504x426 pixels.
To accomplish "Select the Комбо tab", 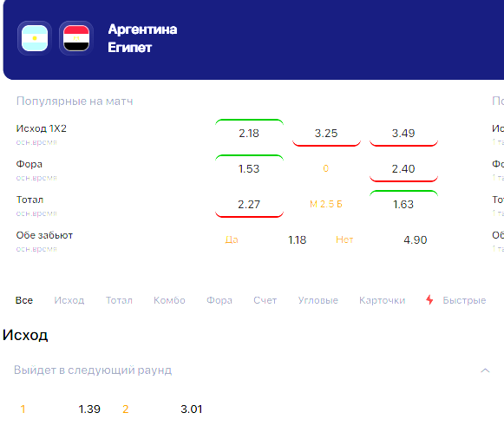I will tap(169, 300).
